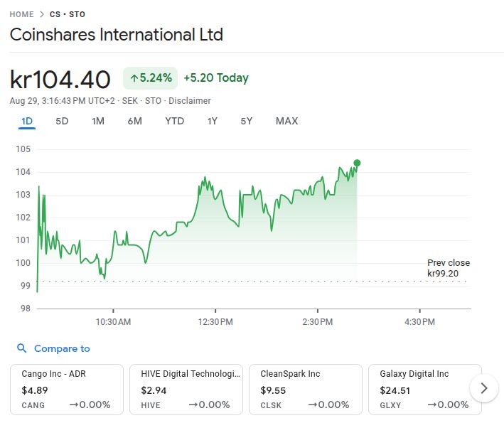Click the $4.89 Cango price
504x423 pixels.
point(35,390)
